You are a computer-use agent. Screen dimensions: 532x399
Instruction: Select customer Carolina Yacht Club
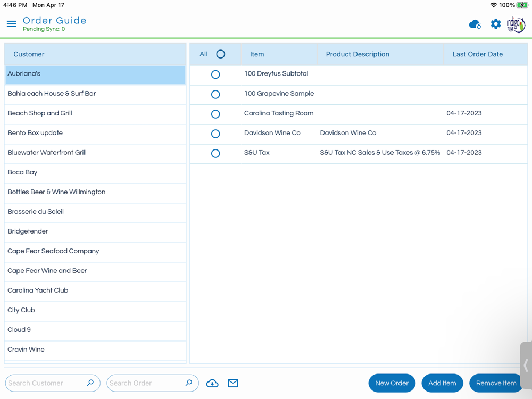(95, 292)
